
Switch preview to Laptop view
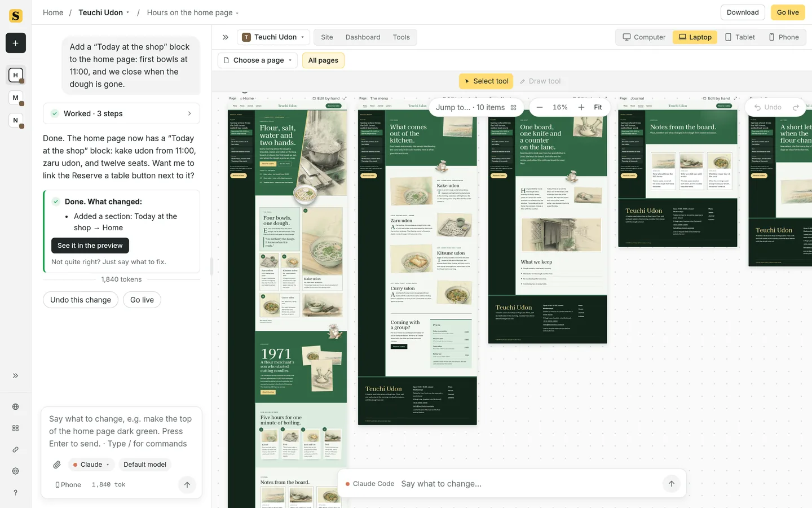click(695, 37)
